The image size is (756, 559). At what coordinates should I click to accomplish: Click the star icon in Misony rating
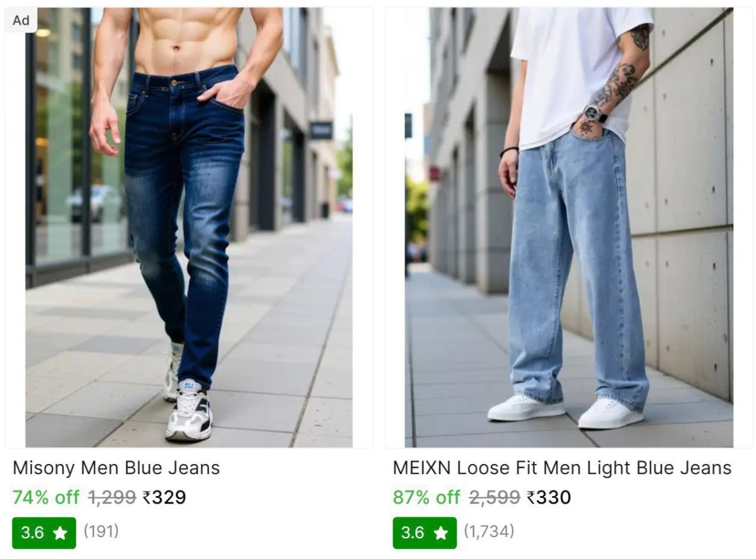(x=60, y=533)
